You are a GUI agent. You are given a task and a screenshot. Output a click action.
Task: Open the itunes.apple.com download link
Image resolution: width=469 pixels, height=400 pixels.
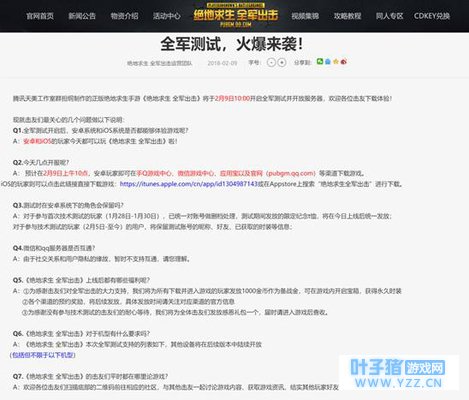pos(189,184)
